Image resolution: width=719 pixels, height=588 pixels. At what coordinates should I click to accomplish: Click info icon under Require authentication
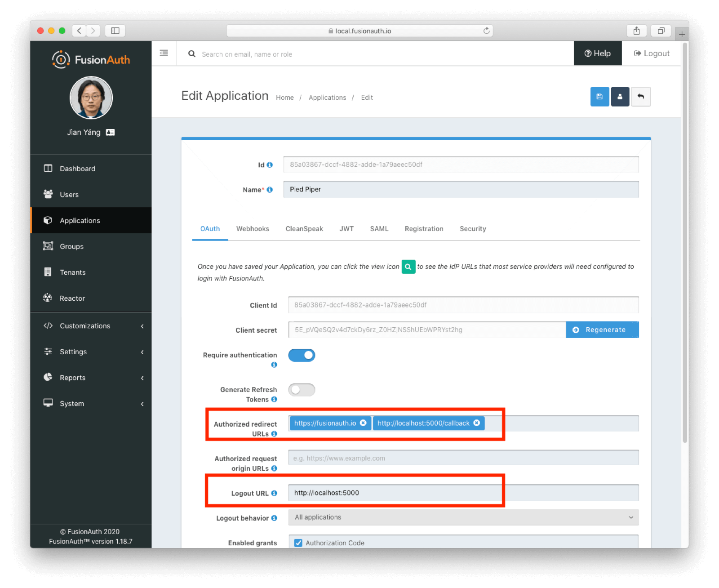pos(274,365)
